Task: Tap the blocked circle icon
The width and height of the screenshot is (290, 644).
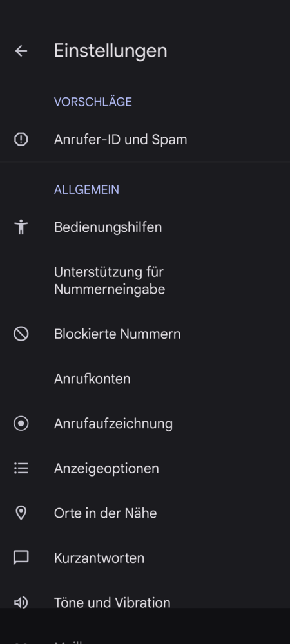Action: click(21, 334)
